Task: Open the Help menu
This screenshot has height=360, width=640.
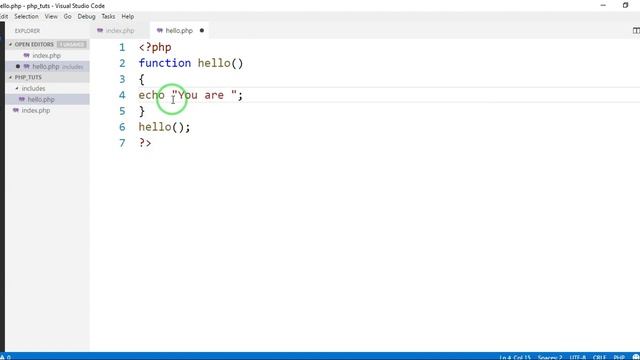Action: 128,17
